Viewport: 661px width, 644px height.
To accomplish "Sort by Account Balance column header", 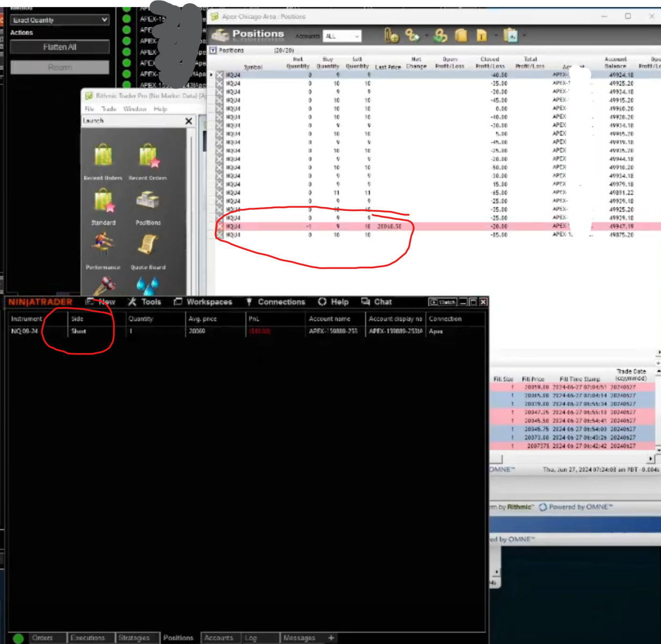I will point(615,63).
